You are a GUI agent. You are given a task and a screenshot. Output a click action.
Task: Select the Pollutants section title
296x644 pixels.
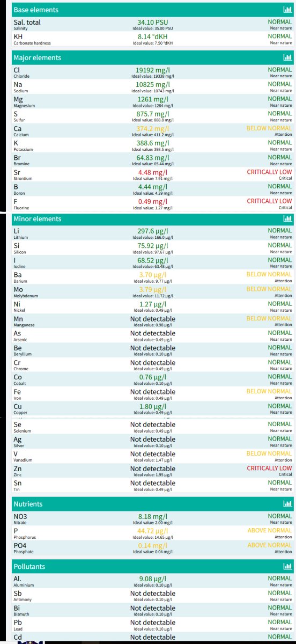click(x=29, y=566)
